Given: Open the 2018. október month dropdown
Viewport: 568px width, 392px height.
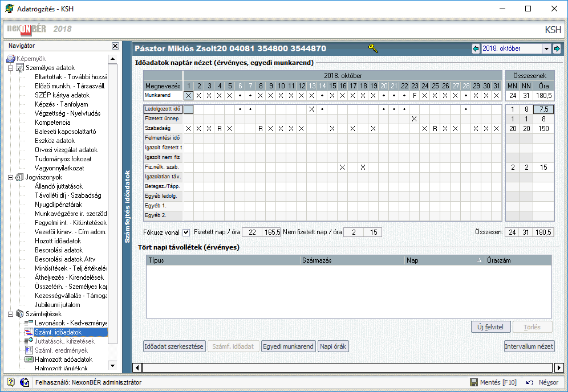Looking at the screenshot, I should [546, 48].
